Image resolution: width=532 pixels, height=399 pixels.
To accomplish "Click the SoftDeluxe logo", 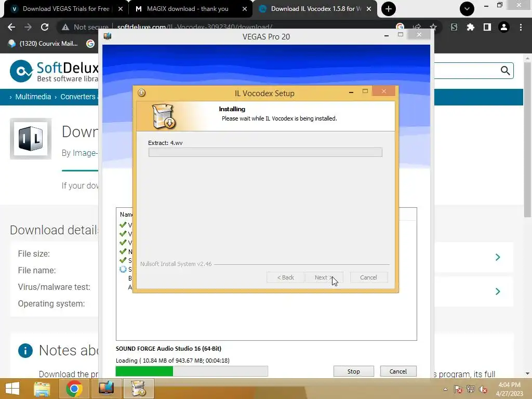I will (54, 71).
